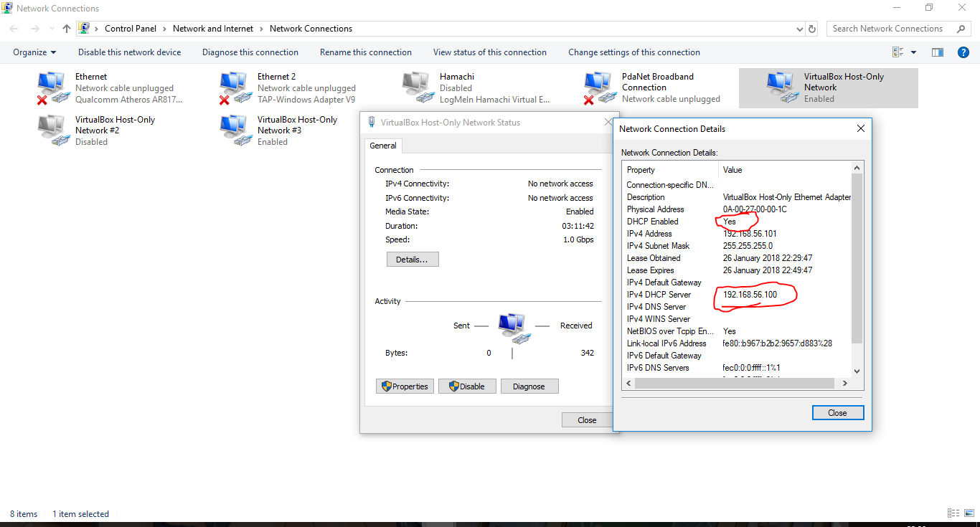Select the Ethernet 2 adapter icon

coord(233,85)
